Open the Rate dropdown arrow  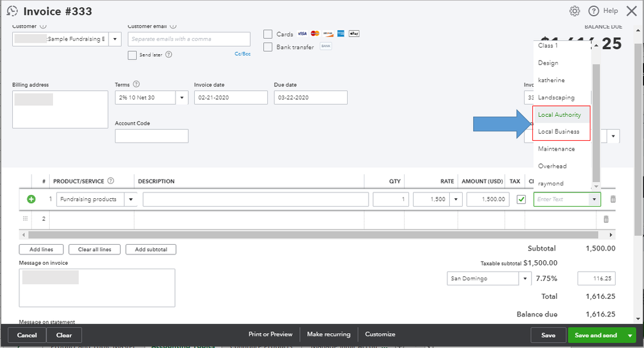click(456, 200)
